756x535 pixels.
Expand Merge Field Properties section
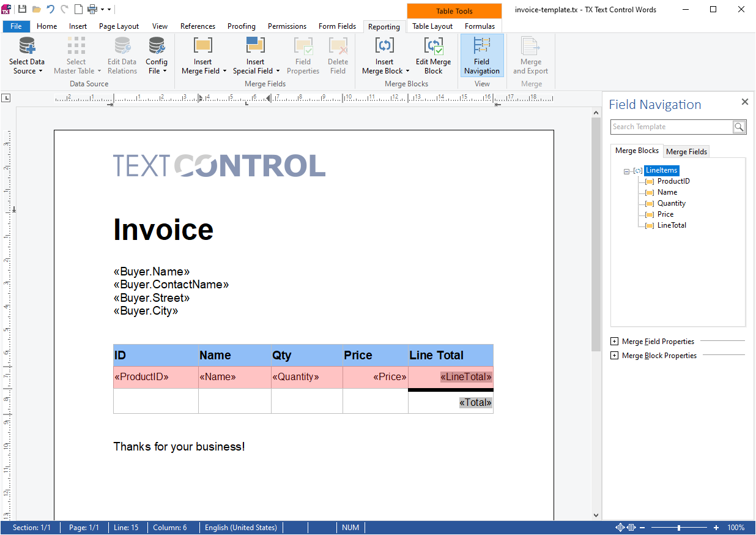point(615,342)
